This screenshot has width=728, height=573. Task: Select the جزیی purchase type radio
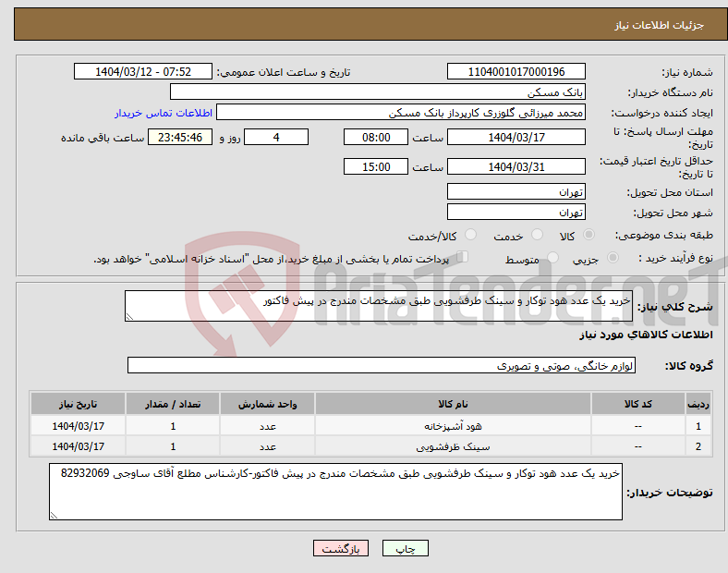tap(613, 257)
